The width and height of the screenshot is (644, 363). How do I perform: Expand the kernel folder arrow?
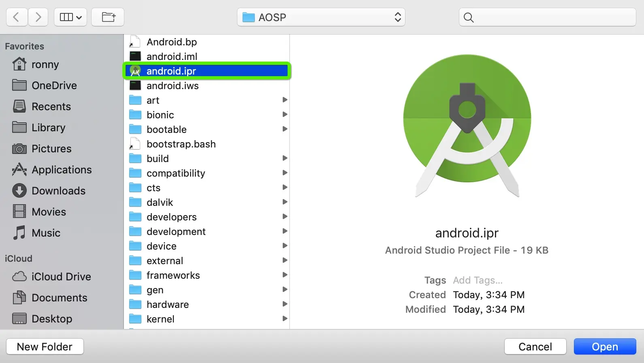(x=285, y=318)
